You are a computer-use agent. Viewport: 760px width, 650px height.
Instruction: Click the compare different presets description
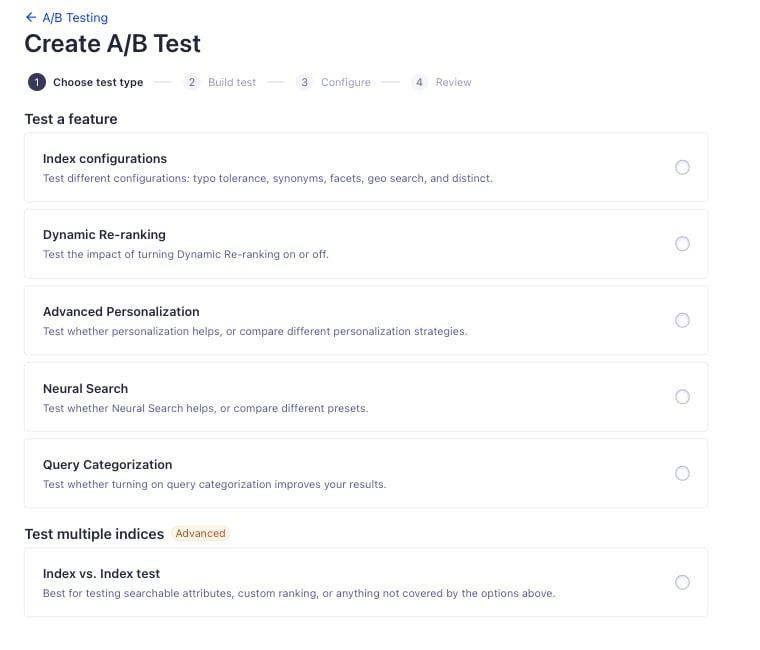click(x=206, y=409)
